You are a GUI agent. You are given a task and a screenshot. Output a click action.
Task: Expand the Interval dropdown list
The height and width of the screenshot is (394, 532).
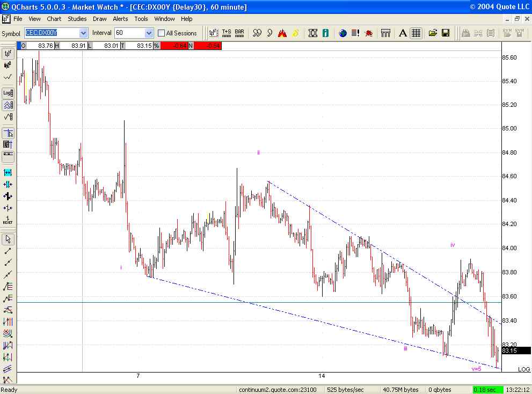click(149, 33)
